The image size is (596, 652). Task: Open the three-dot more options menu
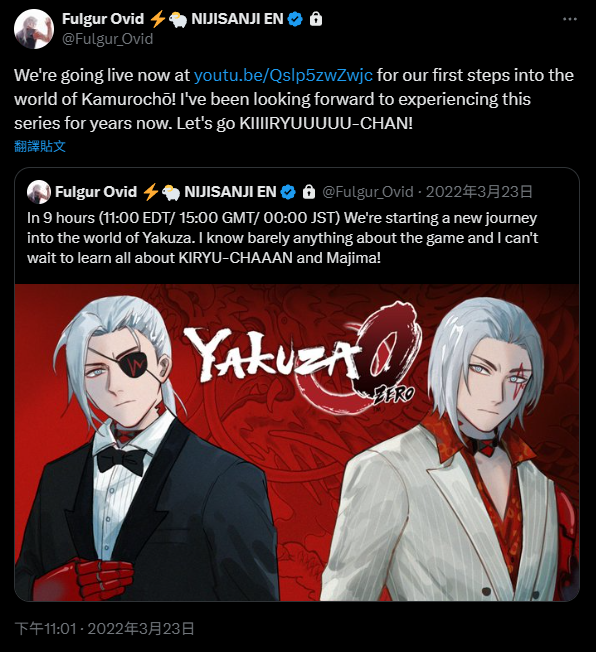[x=569, y=19]
